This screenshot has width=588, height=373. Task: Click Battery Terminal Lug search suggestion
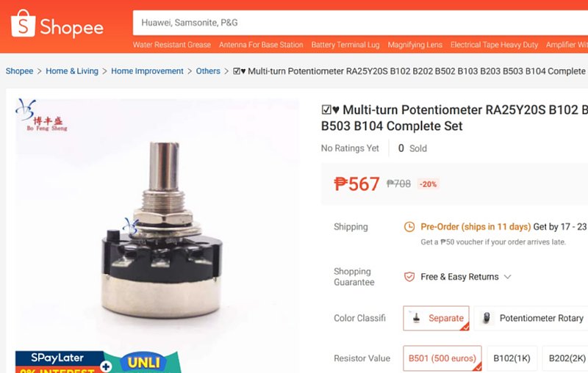click(345, 45)
